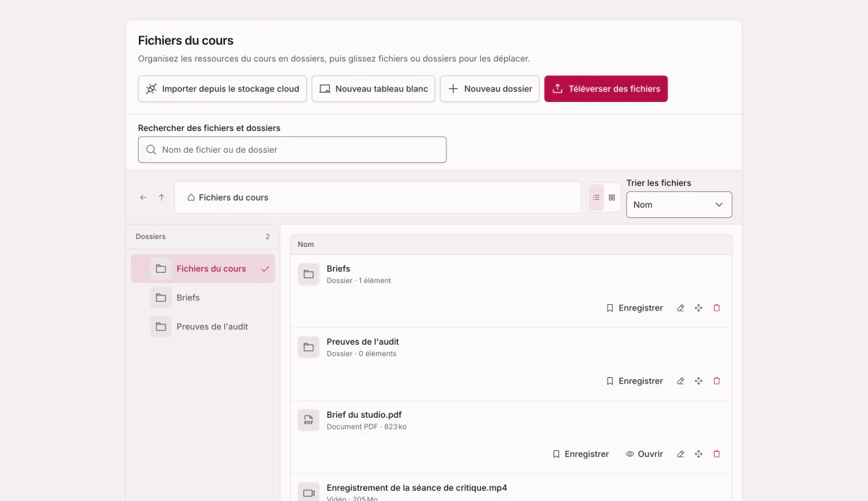This screenshot has height=501, width=868.
Task: Select Fichiers du cours in folder tree
Action: click(x=203, y=269)
